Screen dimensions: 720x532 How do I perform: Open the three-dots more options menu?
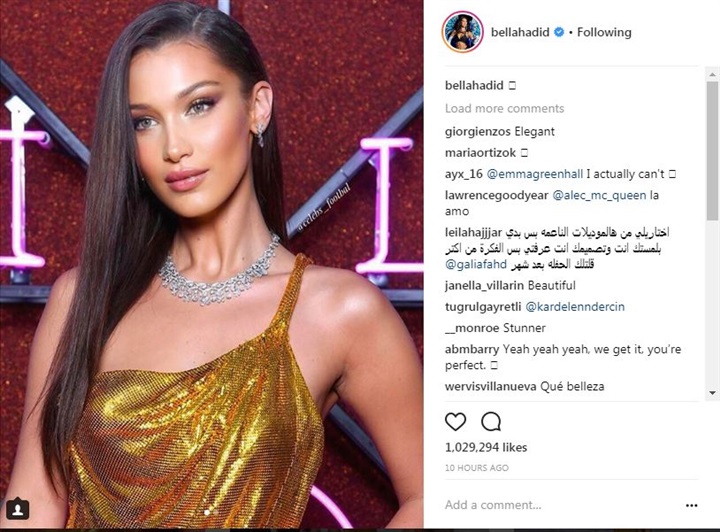(x=692, y=505)
